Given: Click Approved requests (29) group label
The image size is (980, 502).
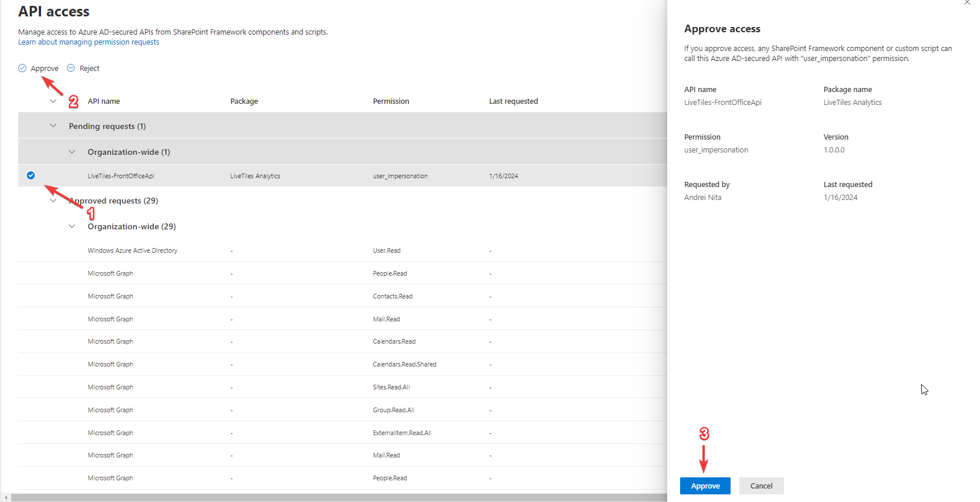Looking at the screenshot, I should tap(113, 201).
